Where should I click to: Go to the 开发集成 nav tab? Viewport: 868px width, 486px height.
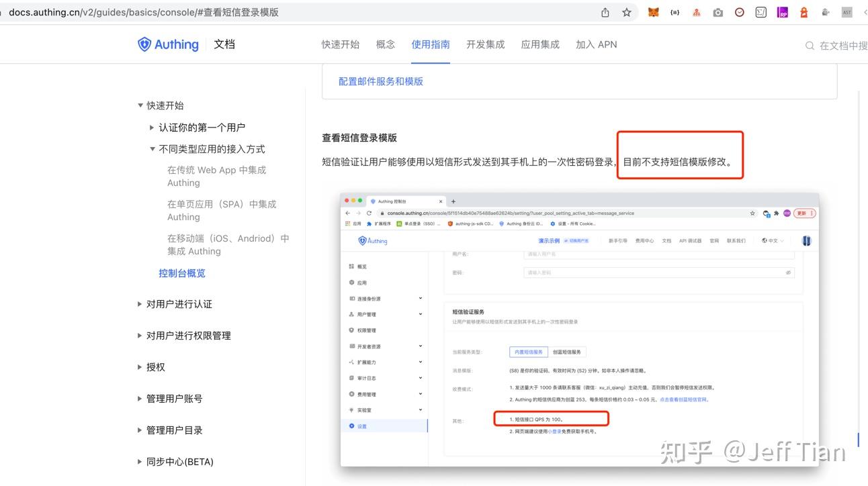[486, 44]
